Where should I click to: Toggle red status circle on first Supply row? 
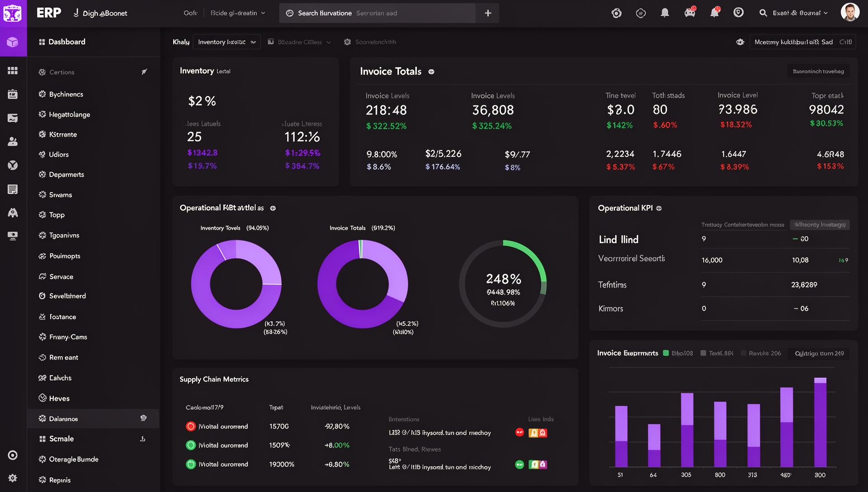(191, 426)
